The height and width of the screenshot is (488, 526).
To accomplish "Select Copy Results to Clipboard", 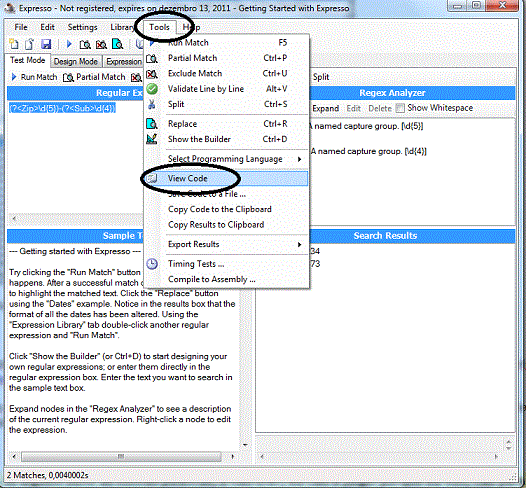I will (225, 225).
